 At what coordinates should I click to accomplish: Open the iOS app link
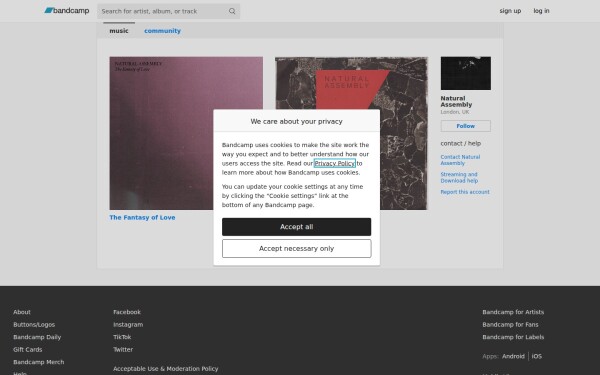(x=536, y=356)
